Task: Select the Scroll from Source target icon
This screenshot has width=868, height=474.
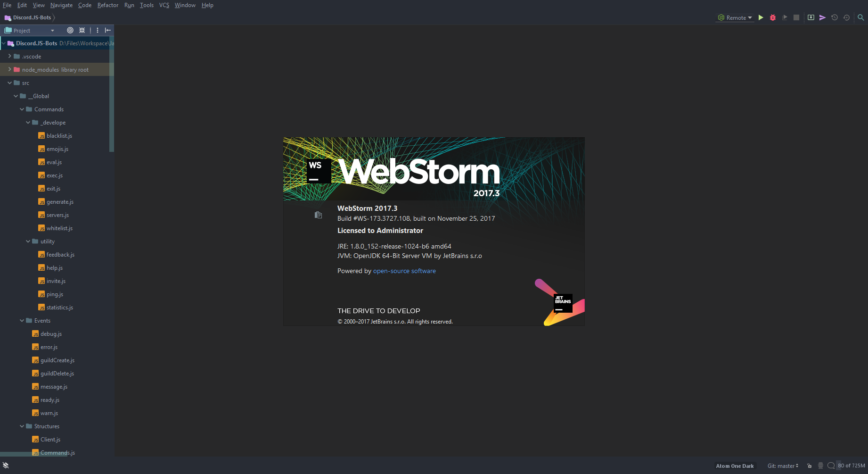Action: [x=70, y=30]
